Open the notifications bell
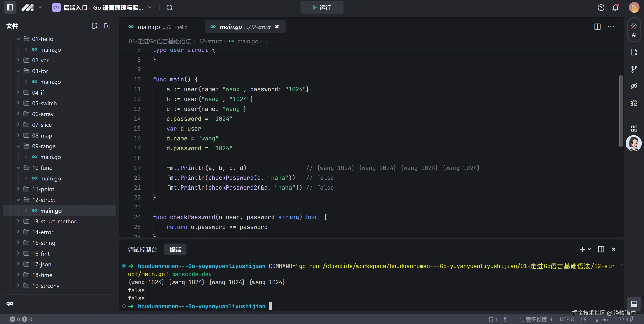Viewport: 644px width, 324px height. tap(615, 8)
